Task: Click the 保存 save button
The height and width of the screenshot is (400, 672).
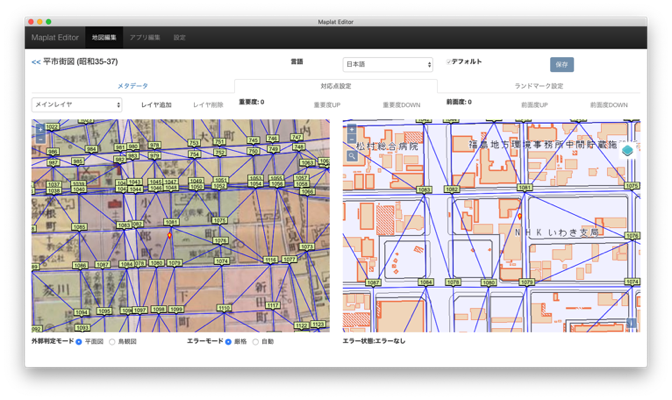Action: click(562, 64)
